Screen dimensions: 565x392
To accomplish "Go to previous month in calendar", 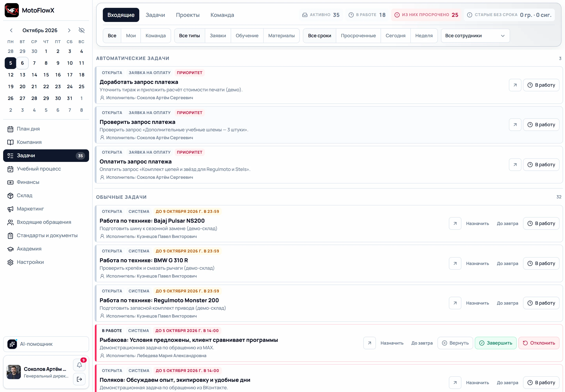I will (11, 30).
